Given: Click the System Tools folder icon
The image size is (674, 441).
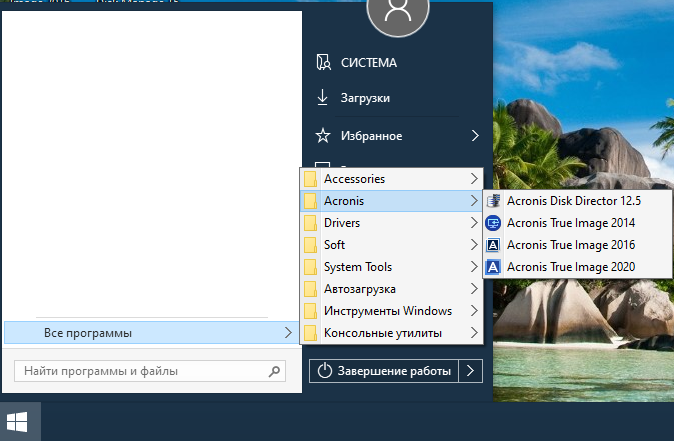Looking at the screenshot, I should pos(310,267).
